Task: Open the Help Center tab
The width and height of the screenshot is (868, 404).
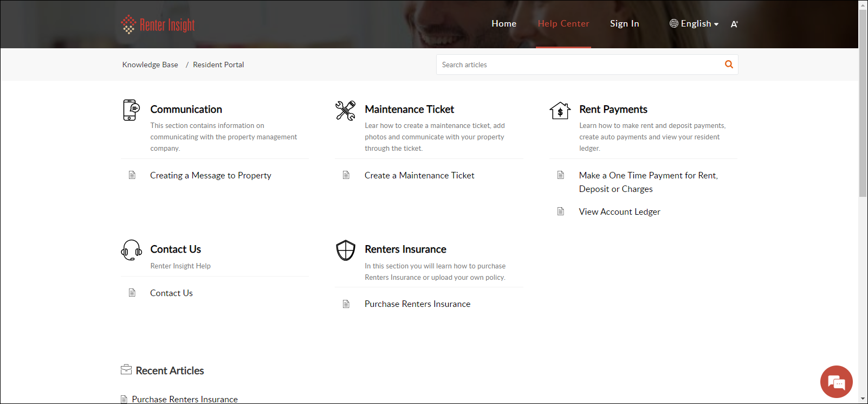Action: click(563, 23)
